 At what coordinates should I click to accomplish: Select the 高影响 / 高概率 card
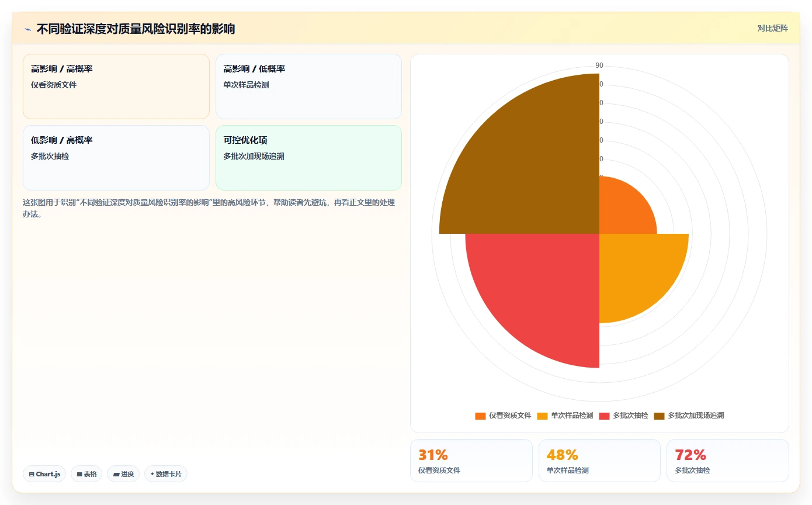(x=116, y=87)
